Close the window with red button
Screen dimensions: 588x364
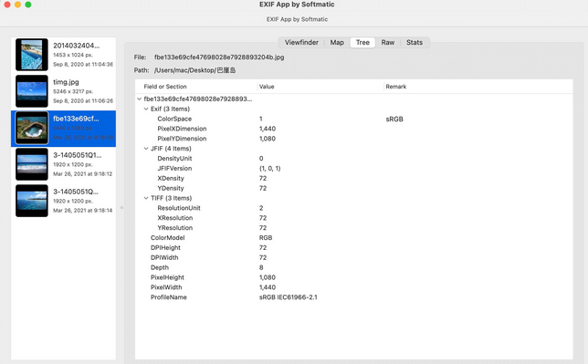7,5
